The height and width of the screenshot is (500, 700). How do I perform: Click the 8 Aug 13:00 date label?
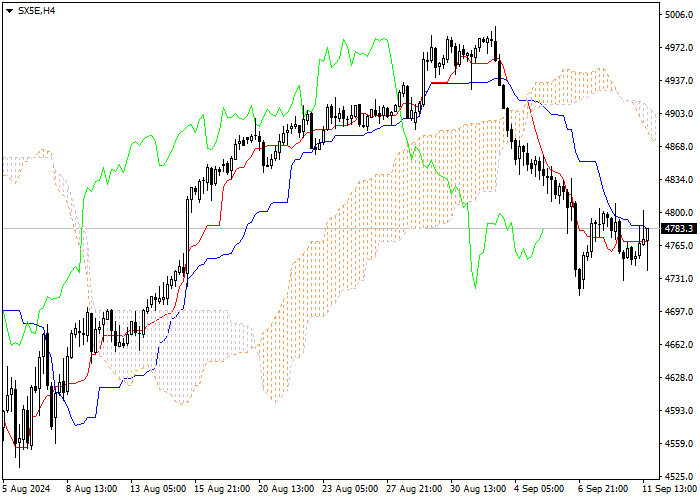92,489
